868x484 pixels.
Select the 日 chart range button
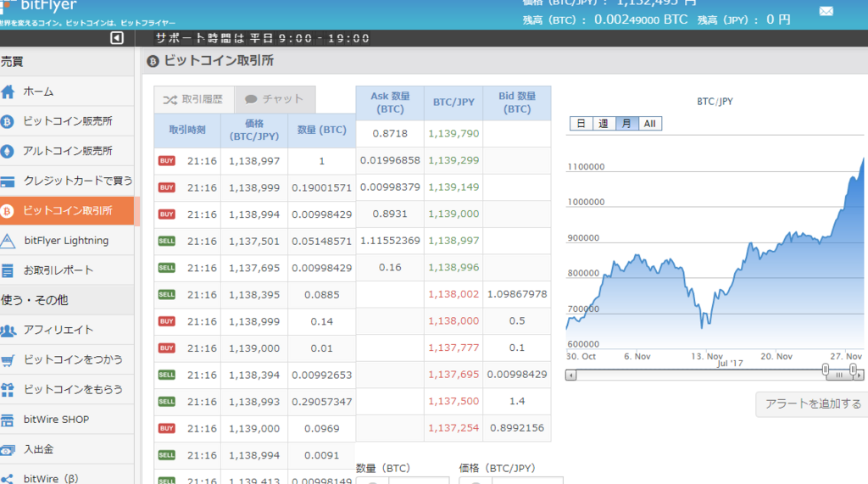[x=581, y=124]
